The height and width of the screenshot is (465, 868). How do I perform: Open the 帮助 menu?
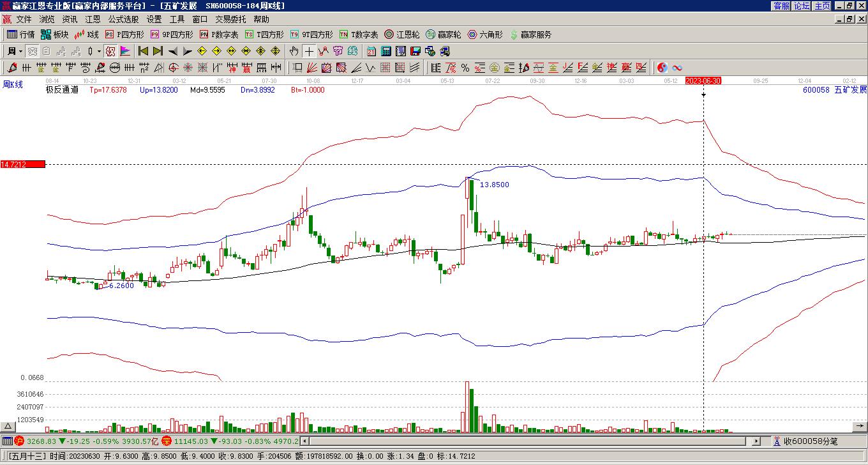tap(261, 20)
